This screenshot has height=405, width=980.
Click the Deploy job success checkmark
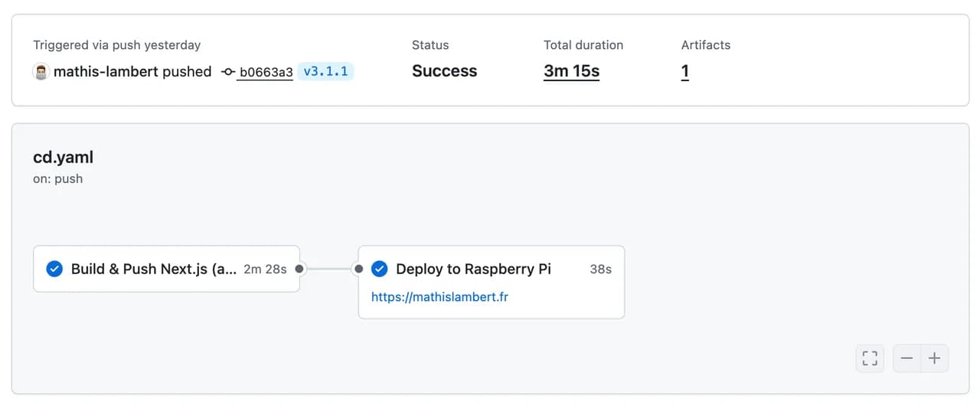(379, 269)
